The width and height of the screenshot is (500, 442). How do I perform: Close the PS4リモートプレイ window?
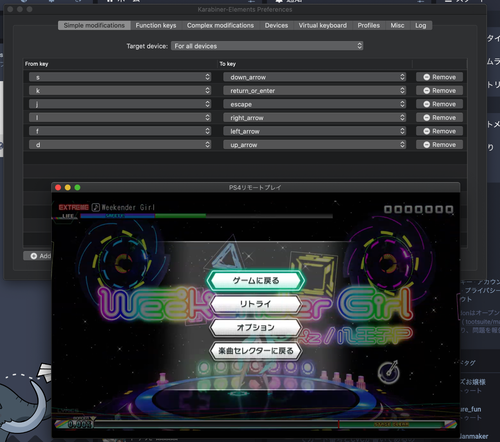pos(58,188)
